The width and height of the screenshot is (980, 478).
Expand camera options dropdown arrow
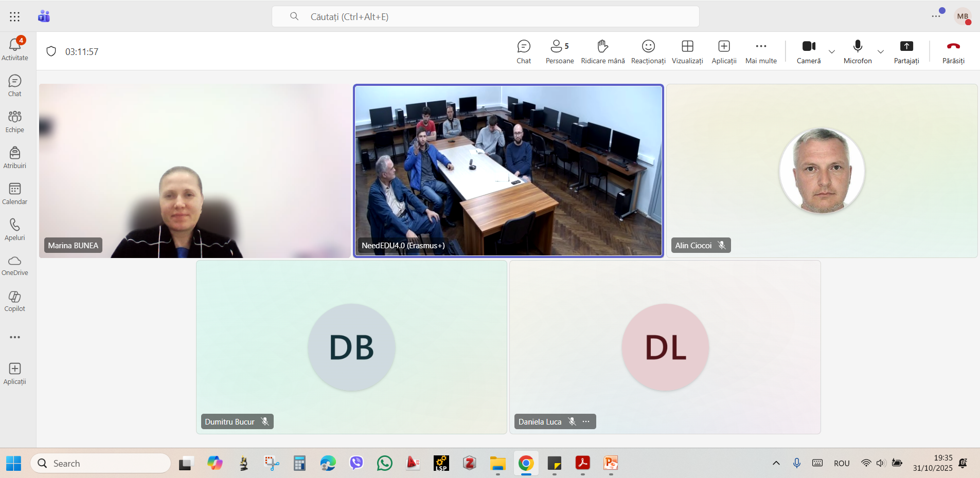click(x=832, y=52)
